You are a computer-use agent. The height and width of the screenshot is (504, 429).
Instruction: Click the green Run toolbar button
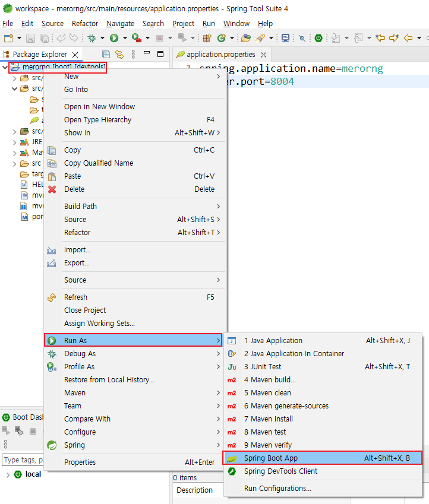[114, 38]
